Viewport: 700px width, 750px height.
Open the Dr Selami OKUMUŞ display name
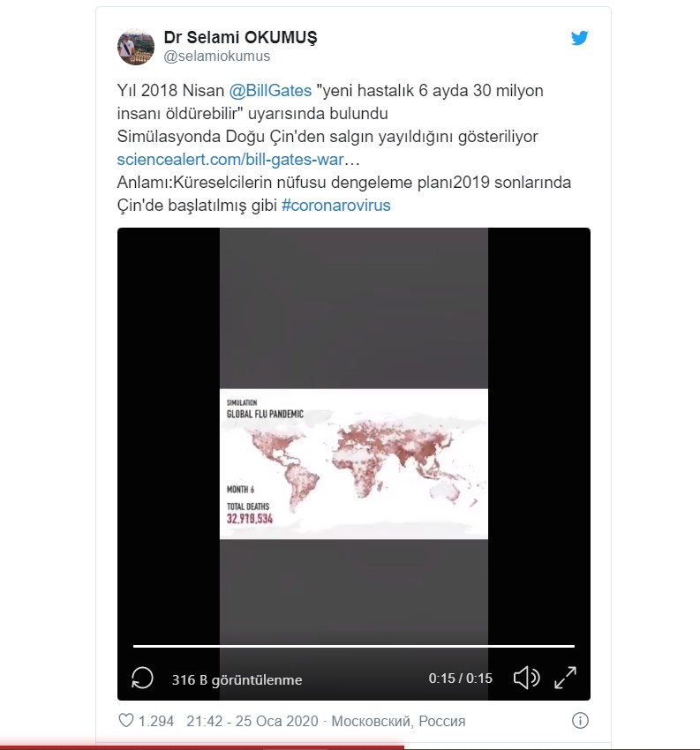pos(240,37)
